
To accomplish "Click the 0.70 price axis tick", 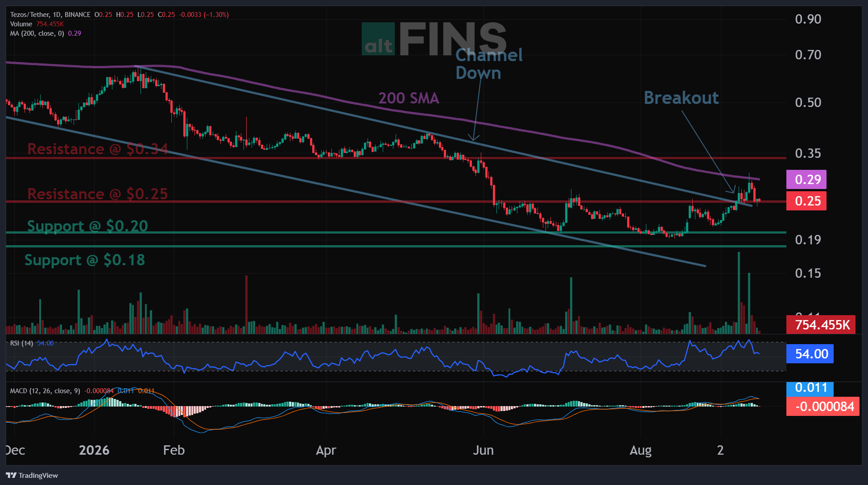I will pos(808,55).
